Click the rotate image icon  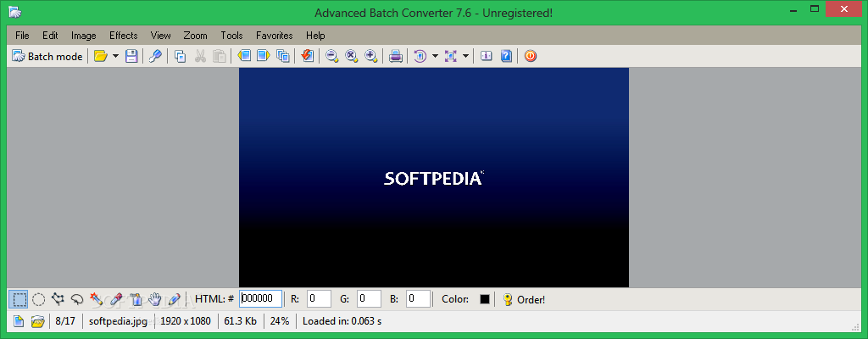click(420, 56)
